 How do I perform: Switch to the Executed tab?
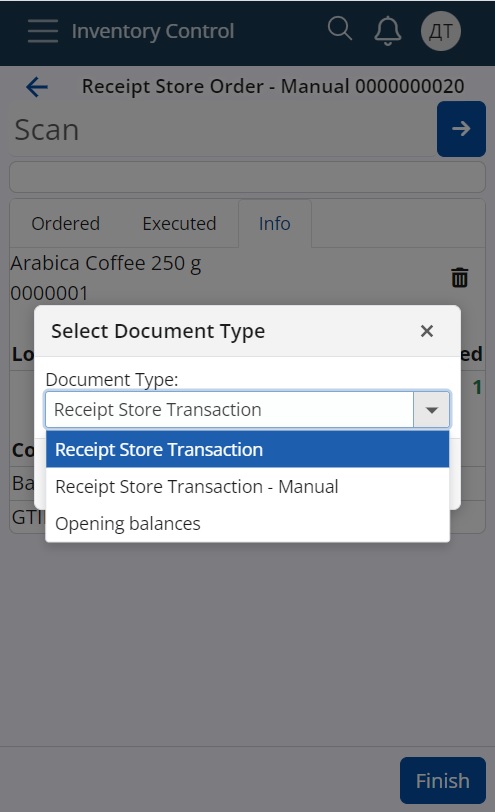[179, 224]
